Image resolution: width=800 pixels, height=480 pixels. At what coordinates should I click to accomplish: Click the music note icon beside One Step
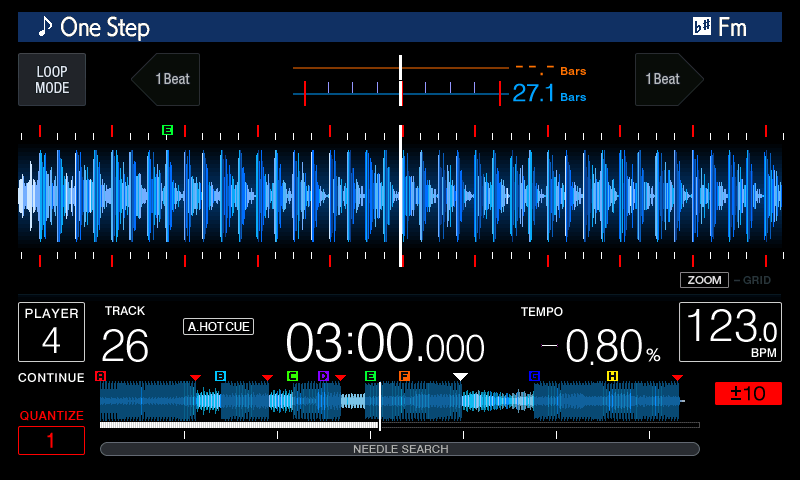(x=45, y=27)
